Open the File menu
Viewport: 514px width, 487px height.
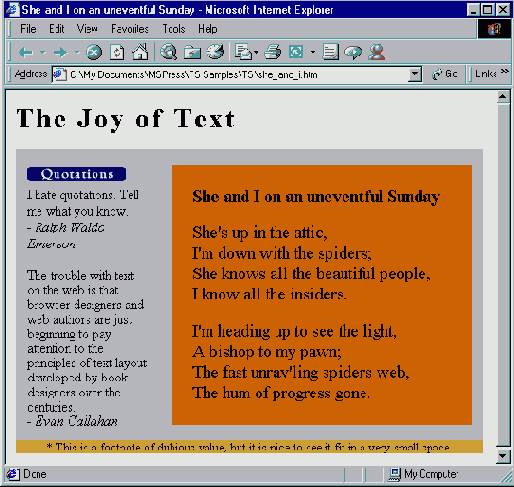click(x=28, y=29)
